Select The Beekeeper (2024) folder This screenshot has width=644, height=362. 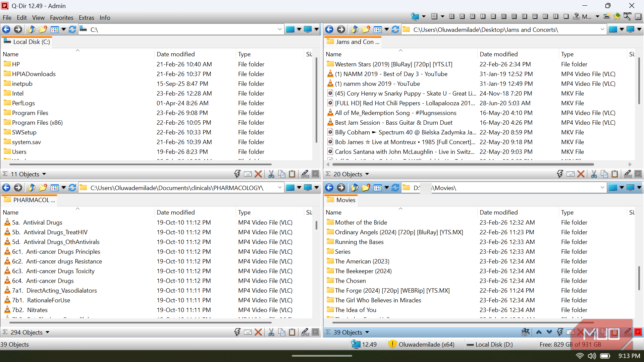(x=363, y=271)
